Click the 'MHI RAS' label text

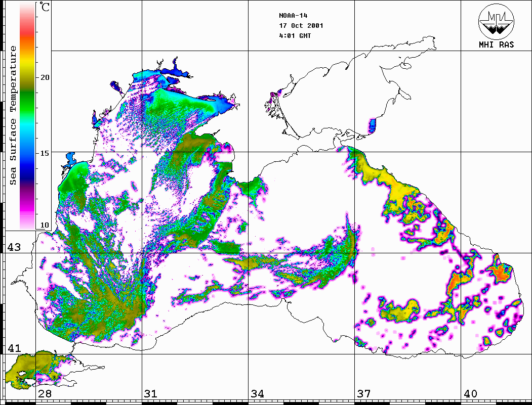tap(497, 44)
